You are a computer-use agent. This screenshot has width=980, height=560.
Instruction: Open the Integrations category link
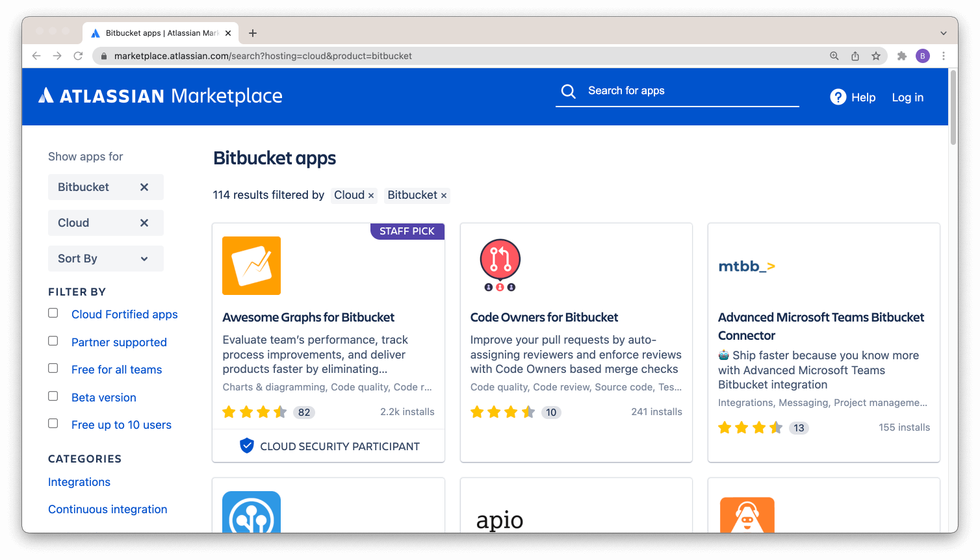coord(79,481)
